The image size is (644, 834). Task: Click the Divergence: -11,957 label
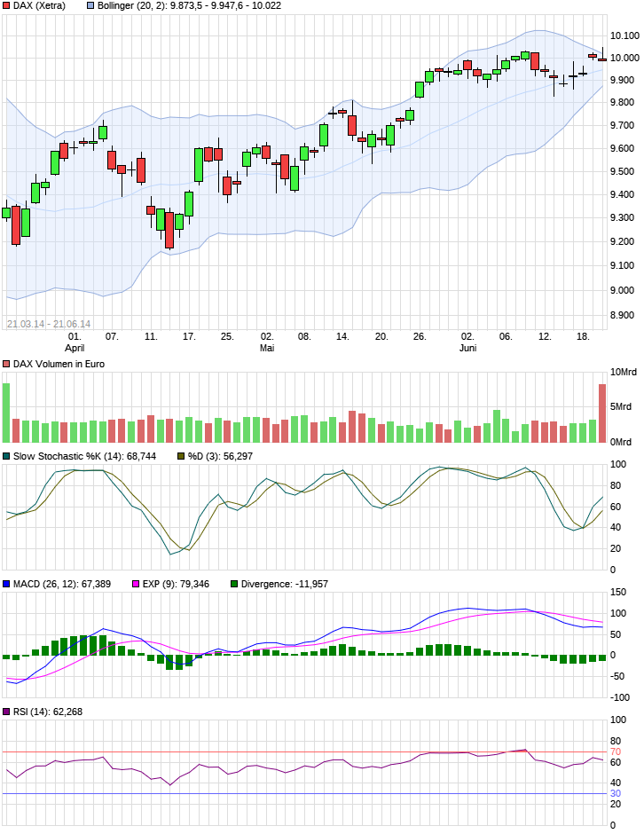coord(285,584)
